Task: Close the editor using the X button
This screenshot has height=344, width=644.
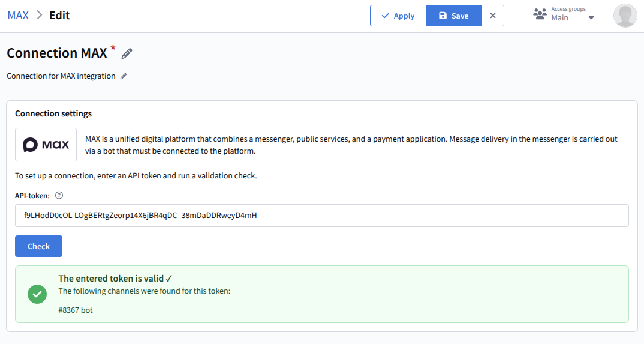Action: pos(493,16)
